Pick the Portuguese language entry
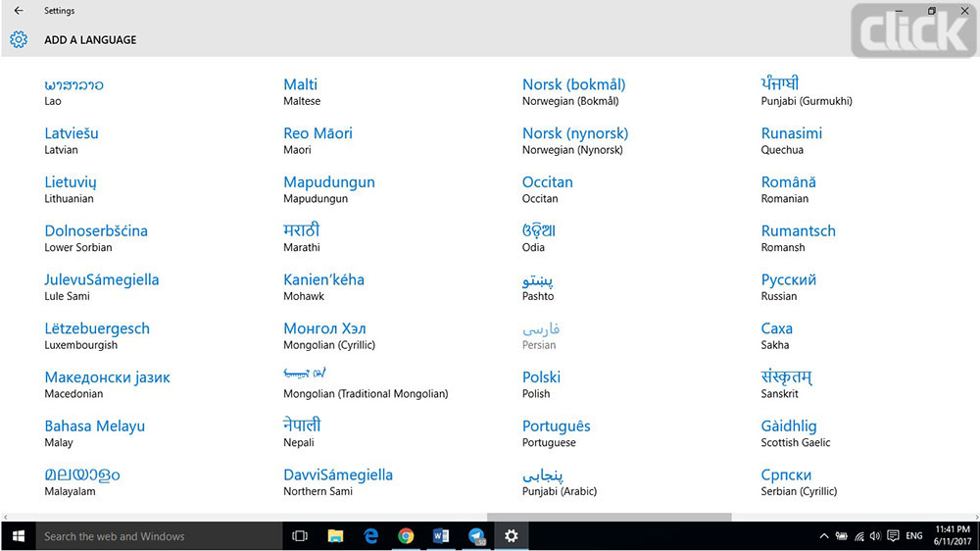This screenshot has width=980, height=551. (x=556, y=432)
